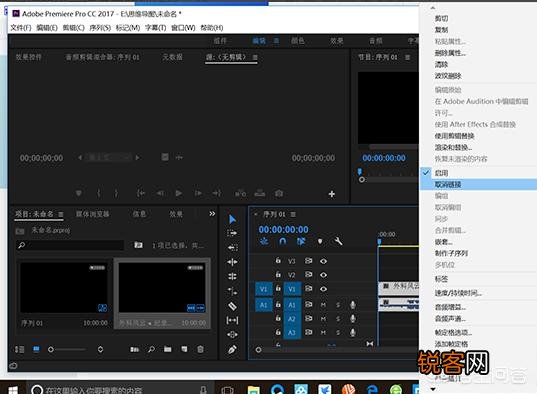
Task: Select the Track Select Forward tool
Action: [232, 233]
